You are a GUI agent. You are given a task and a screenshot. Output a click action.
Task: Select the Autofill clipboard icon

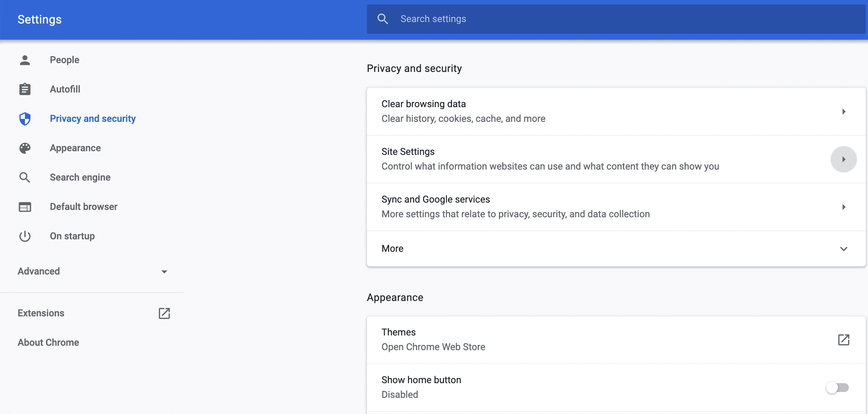click(25, 89)
